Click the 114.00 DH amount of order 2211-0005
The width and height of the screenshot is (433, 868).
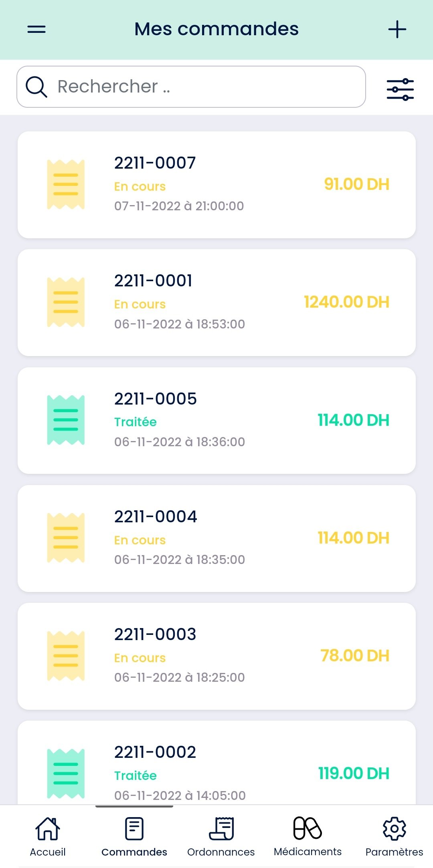click(x=353, y=420)
